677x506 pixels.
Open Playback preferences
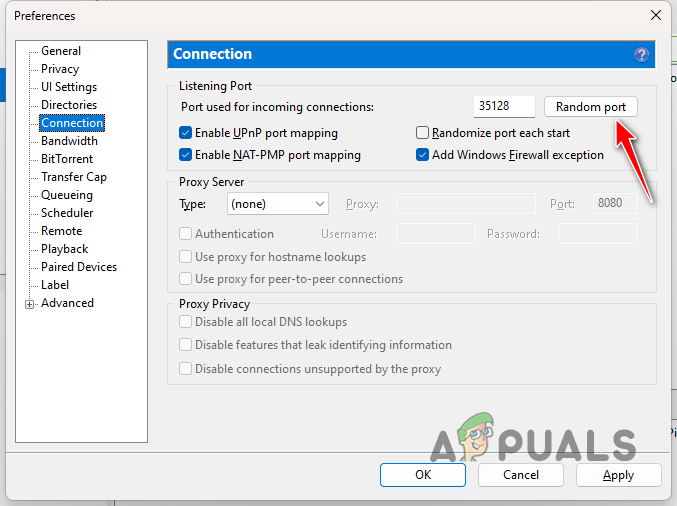[65, 249]
